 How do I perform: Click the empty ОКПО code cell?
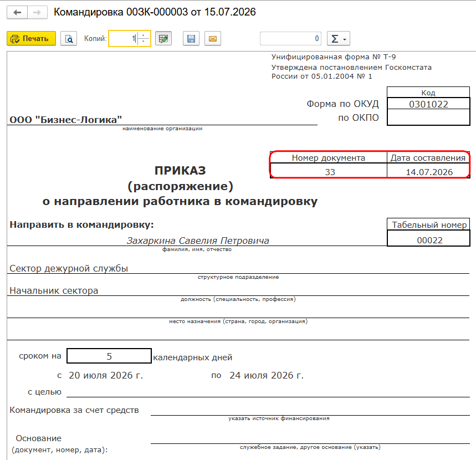[428, 117]
